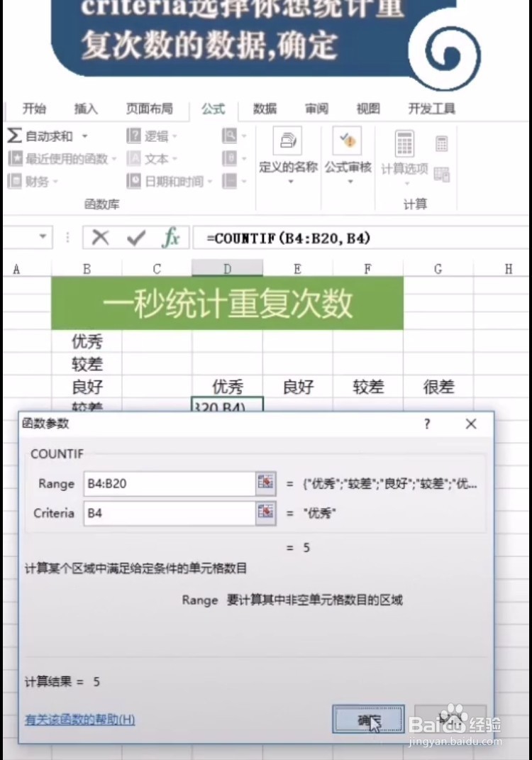
Task: Click the dialog help question mark
Action: 427,424
